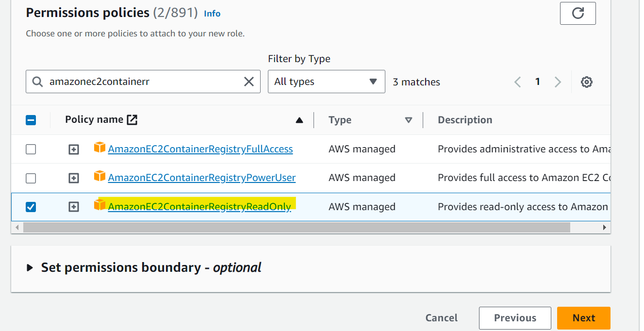Image resolution: width=644 pixels, height=331 pixels.
Task: Click the Previous button
Action: tap(515, 318)
